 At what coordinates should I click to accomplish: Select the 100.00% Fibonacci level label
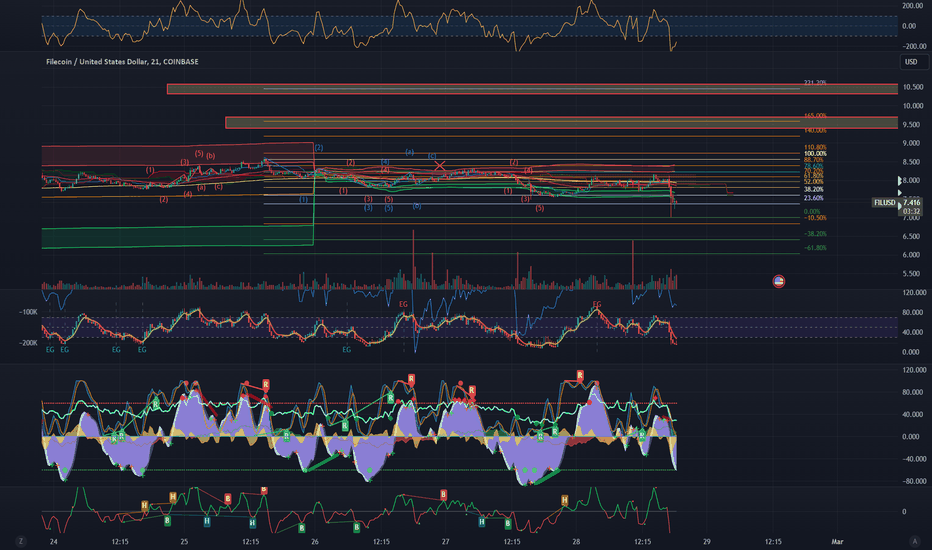815,154
